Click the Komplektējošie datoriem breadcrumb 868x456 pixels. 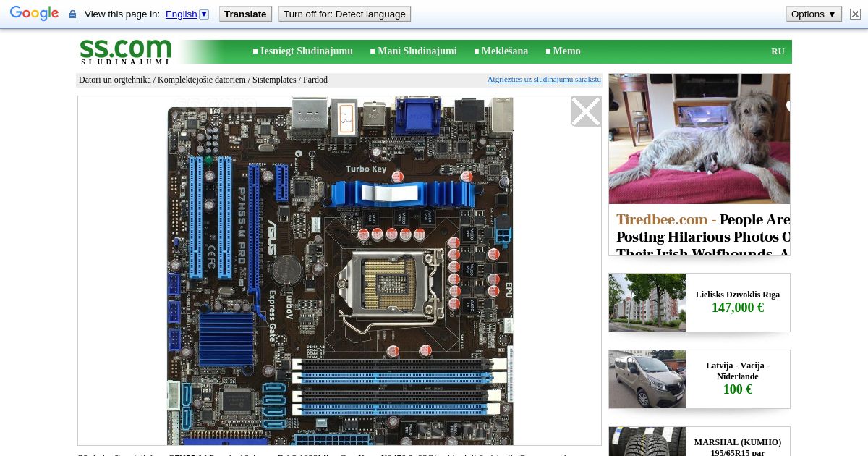point(202,80)
